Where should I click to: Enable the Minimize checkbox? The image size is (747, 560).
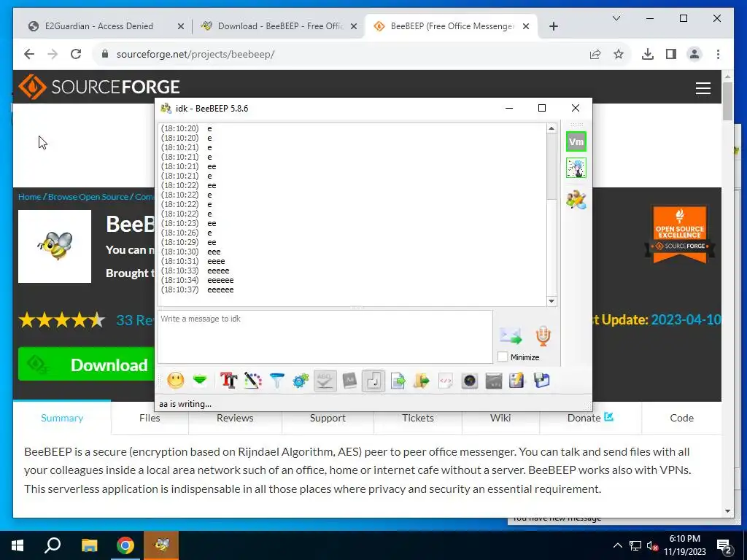(503, 357)
